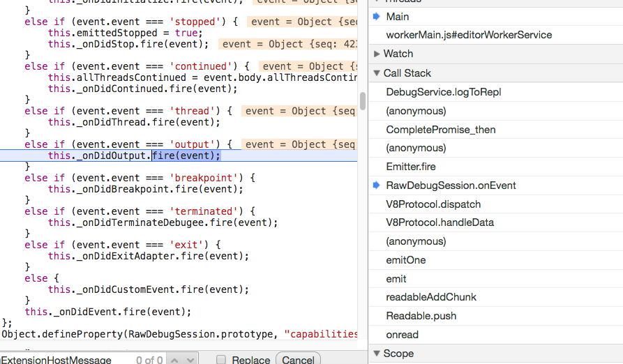Click the this._onDidEvent.fire(event) line
623x364 pixels.
pyautogui.click(x=108, y=312)
